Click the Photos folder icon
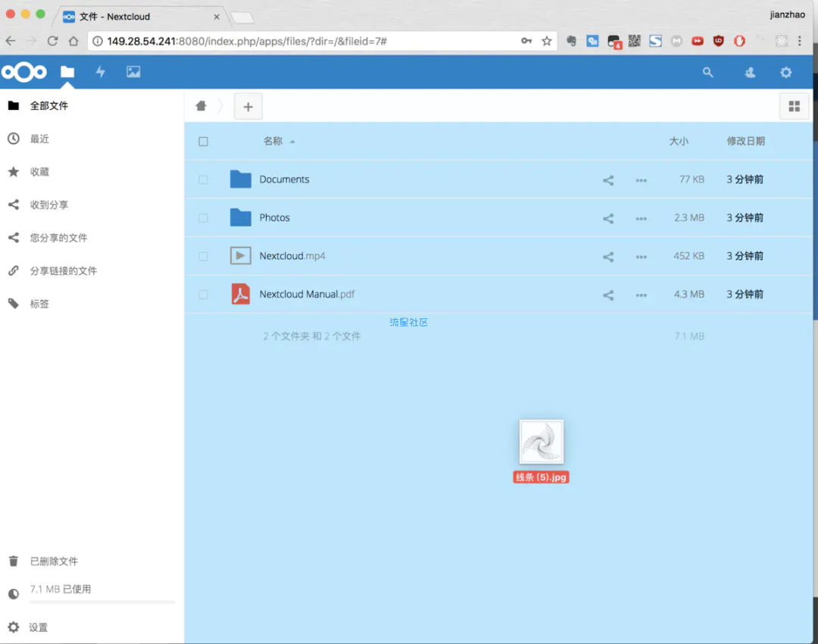 pos(241,217)
